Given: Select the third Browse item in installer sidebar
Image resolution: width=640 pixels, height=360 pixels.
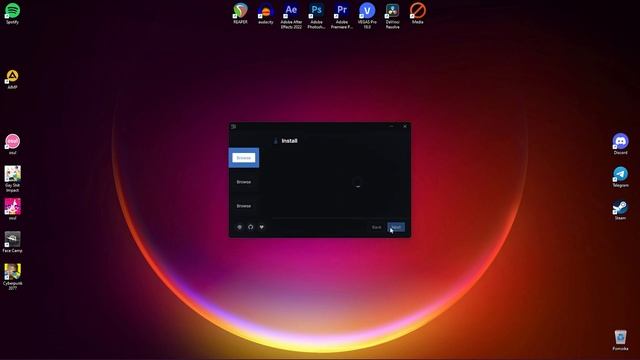Looking at the screenshot, I should pyautogui.click(x=244, y=206).
